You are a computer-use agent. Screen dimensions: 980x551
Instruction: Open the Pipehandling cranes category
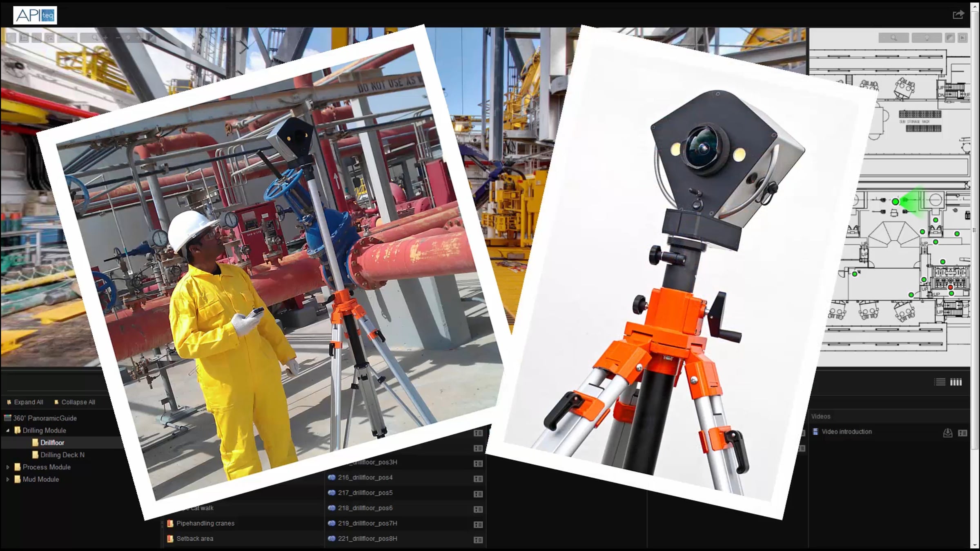coord(205,523)
